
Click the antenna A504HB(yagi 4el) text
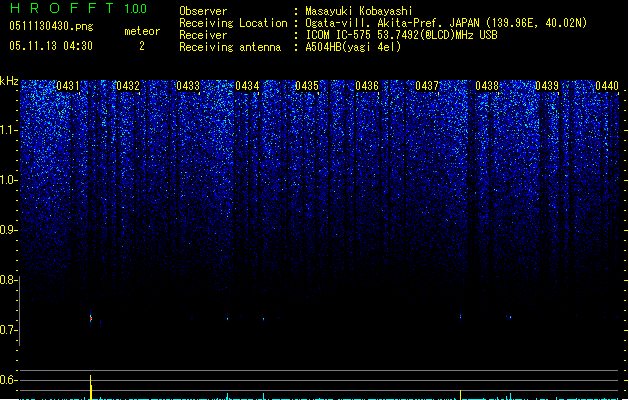coord(353,47)
